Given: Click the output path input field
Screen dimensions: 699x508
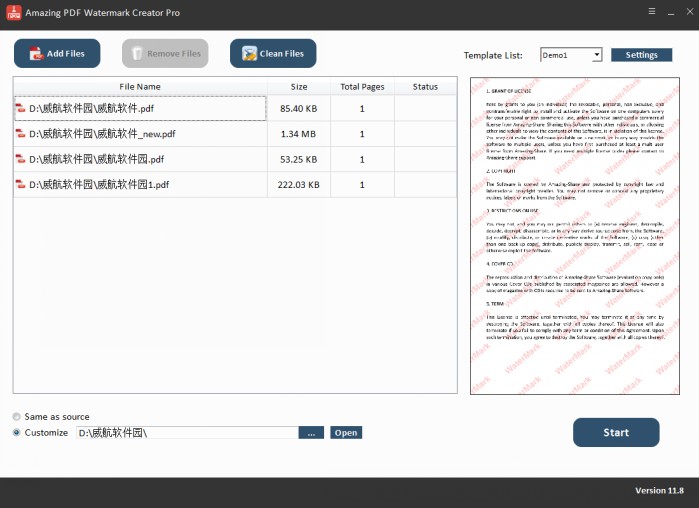Looking at the screenshot, I should [x=187, y=432].
